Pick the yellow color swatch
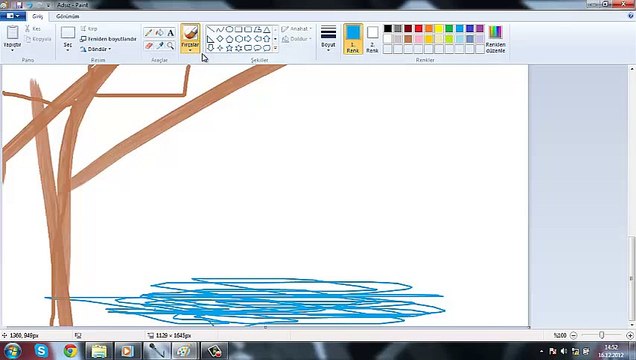The height and width of the screenshot is (360, 636). click(439, 28)
